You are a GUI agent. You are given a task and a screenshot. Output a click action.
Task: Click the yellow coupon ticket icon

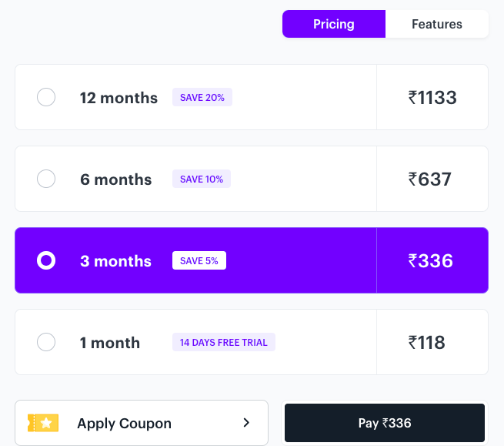(43, 423)
